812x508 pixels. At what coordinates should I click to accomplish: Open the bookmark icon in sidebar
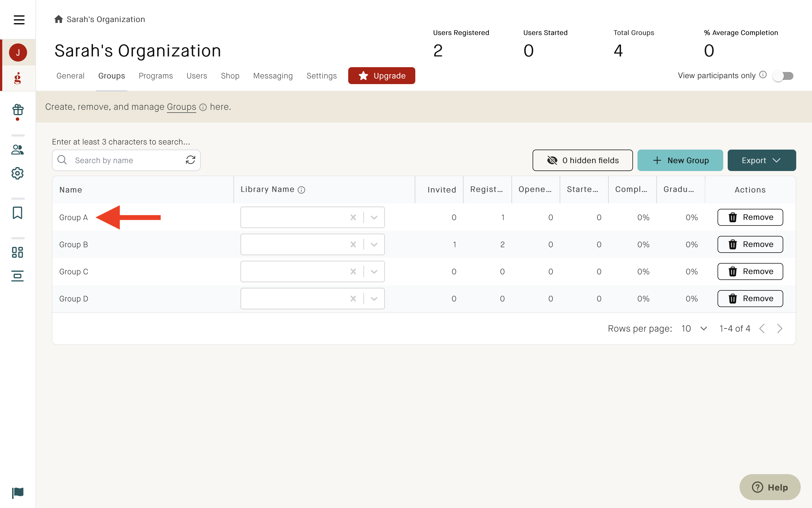[x=17, y=213]
